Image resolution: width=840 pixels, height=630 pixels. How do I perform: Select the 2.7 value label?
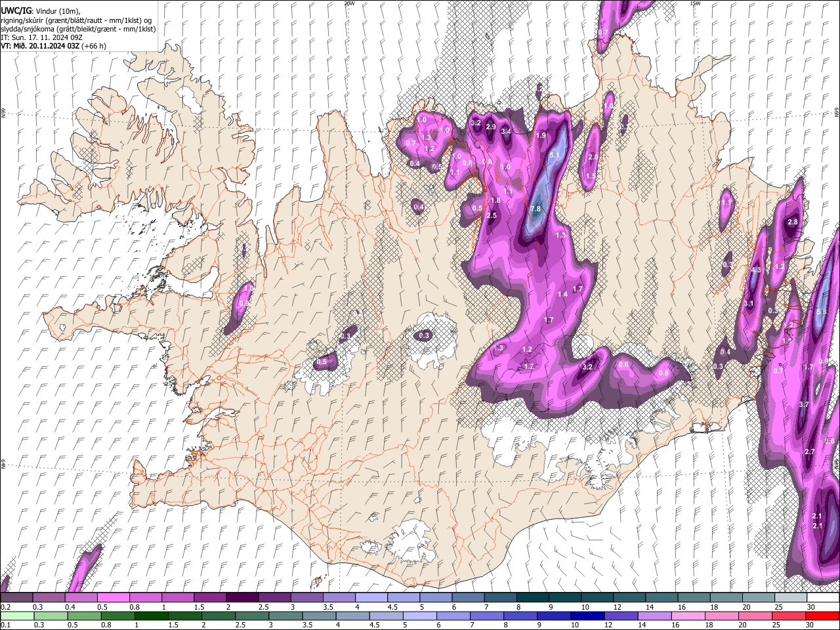809,452
